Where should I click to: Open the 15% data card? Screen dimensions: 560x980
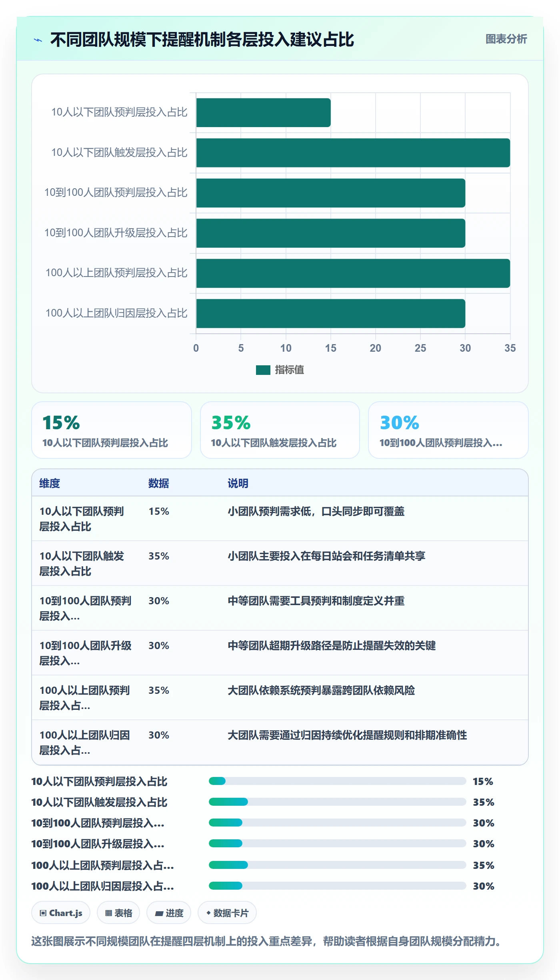click(112, 430)
